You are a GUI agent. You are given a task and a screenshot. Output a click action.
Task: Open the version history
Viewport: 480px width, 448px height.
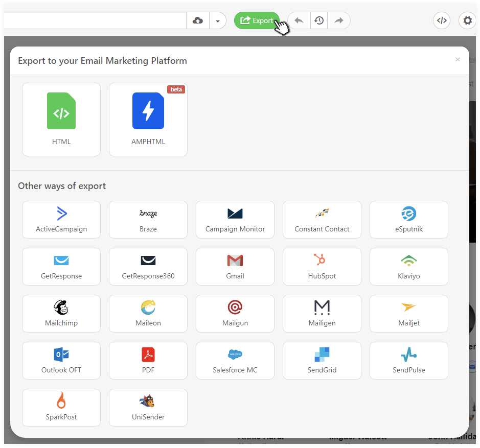(319, 20)
